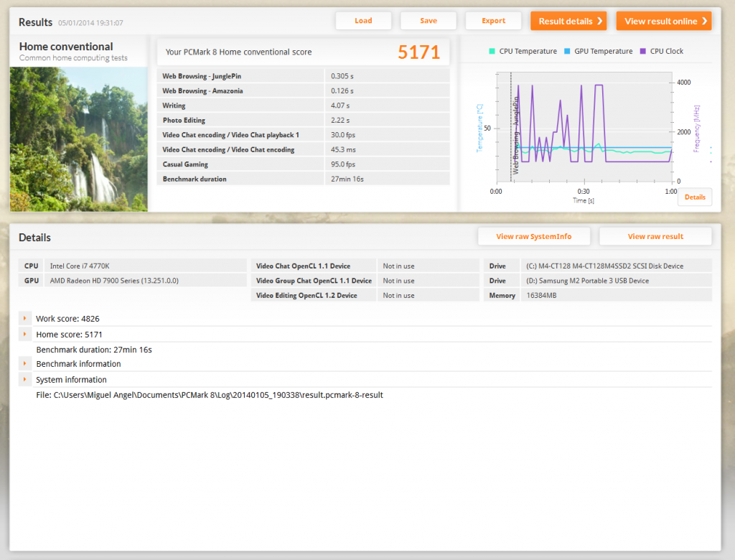735x560 pixels.
Task: Select the Web Browsing - JunglePin row
Action: pos(304,76)
